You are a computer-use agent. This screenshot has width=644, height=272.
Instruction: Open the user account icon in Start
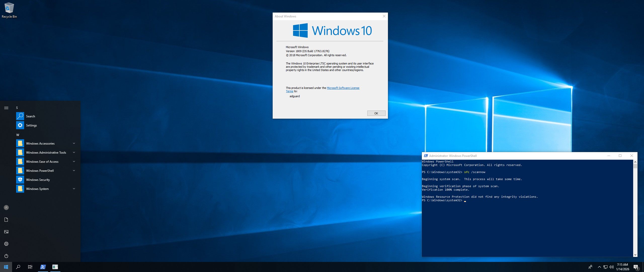6,208
